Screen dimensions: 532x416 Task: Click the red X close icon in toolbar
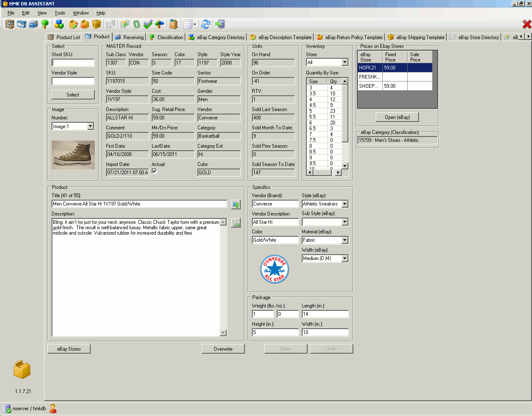pyautogui.click(x=527, y=24)
